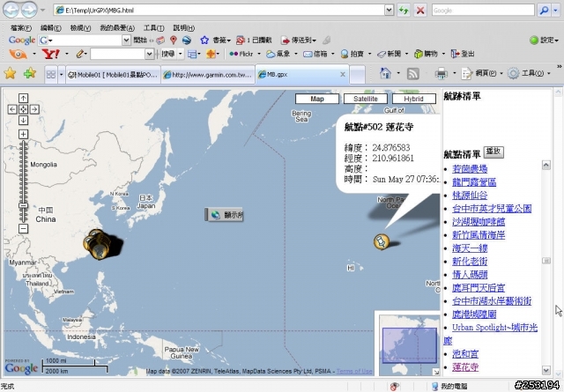Click inside the address bar field
The width and height of the screenshot is (564, 392).
pyautogui.click(x=219, y=10)
